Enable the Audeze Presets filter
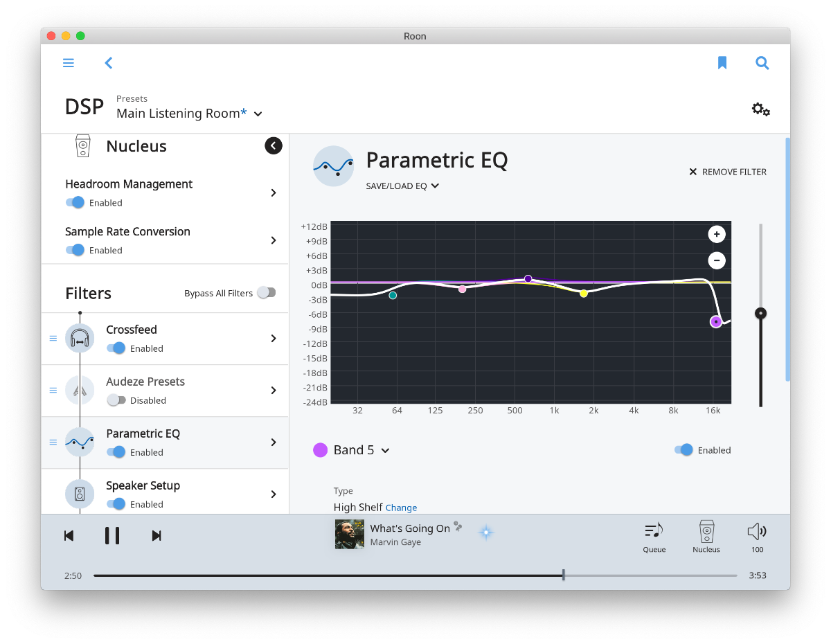 click(118, 400)
